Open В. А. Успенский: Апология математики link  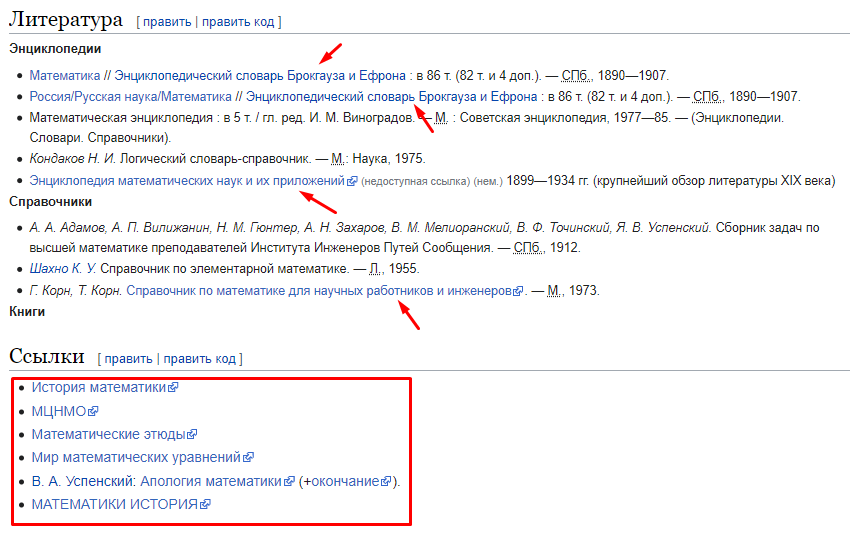click(156, 481)
